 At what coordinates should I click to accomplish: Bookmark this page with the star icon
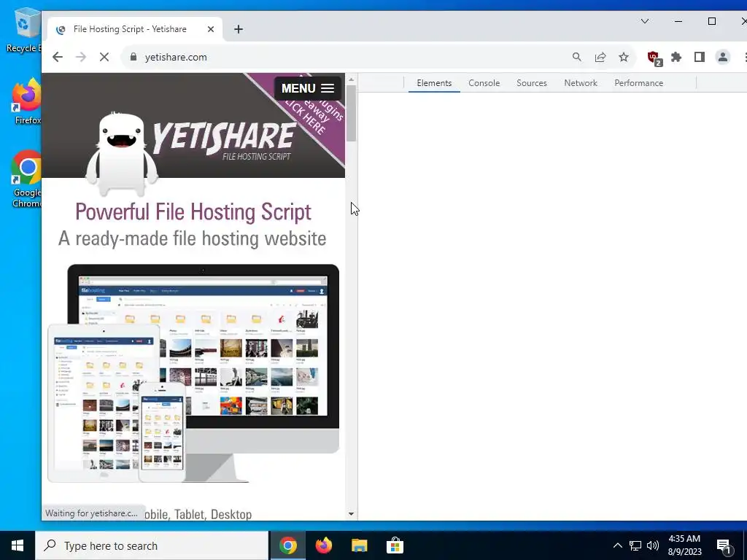click(x=624, y=57)
